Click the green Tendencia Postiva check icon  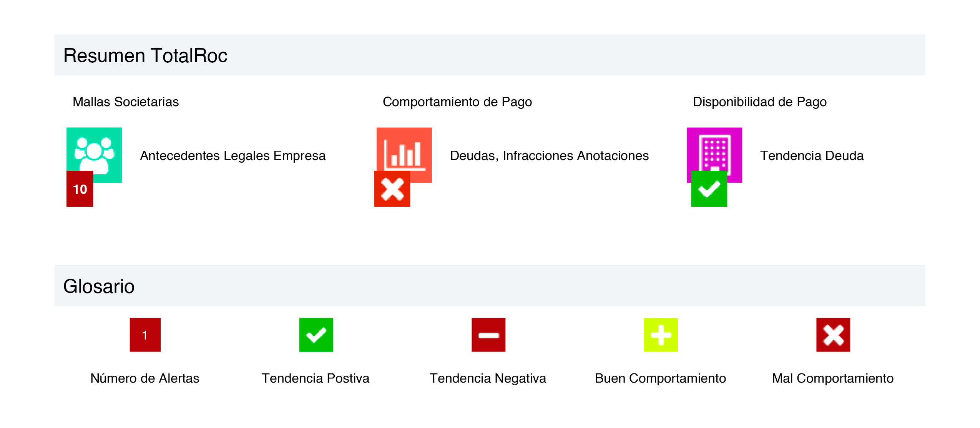(x=316, y=335)
